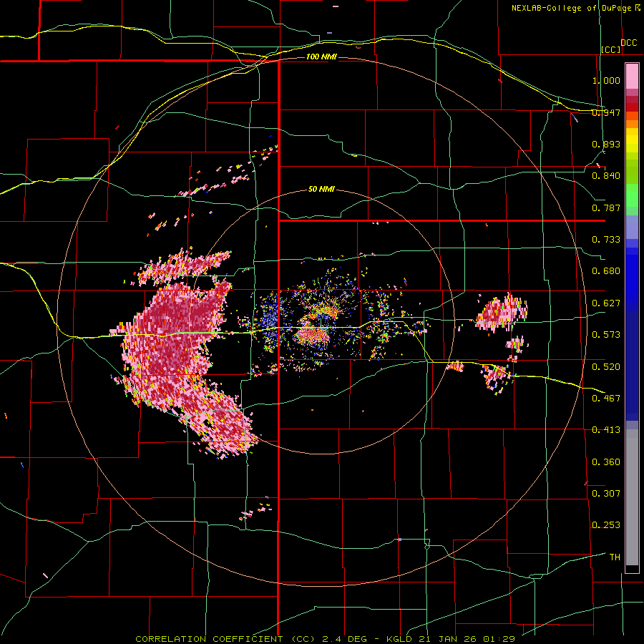Select the 0.733 color scale value
Image resolution: width=644 pixels, height=644 pixels.
(x=606, y=240)
